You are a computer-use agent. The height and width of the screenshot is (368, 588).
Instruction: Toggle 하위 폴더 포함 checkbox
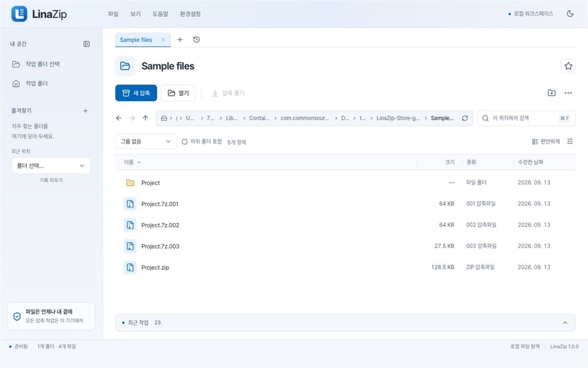pos(185,142)
